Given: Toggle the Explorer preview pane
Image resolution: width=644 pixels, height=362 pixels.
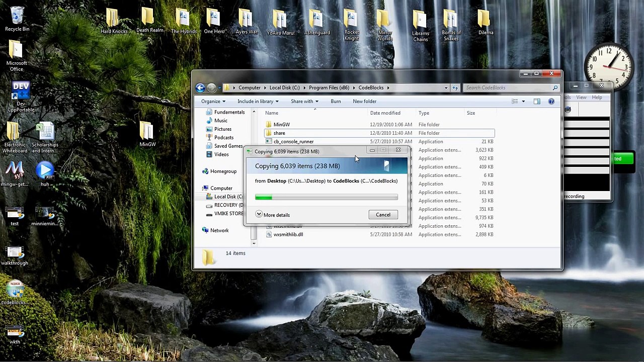Looking at the screenshot, I should pos(537,102).
